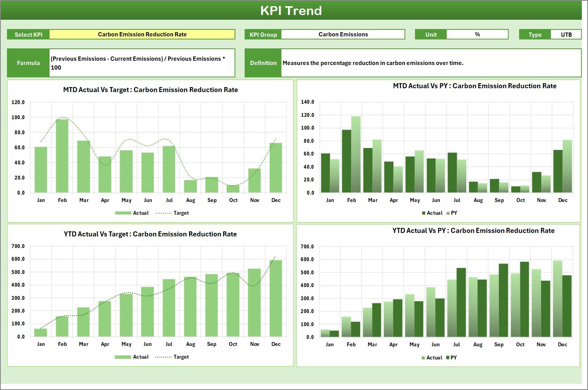
Task: Click the Jan axis label in YTD Actual Vs Target
Action: coord(41,344)
